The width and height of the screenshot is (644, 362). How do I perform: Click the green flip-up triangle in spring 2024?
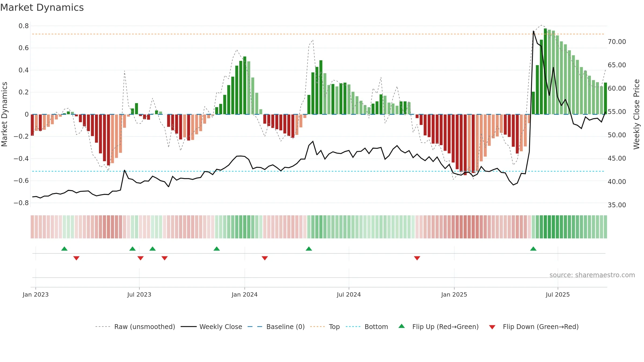[x=309, y=249]
